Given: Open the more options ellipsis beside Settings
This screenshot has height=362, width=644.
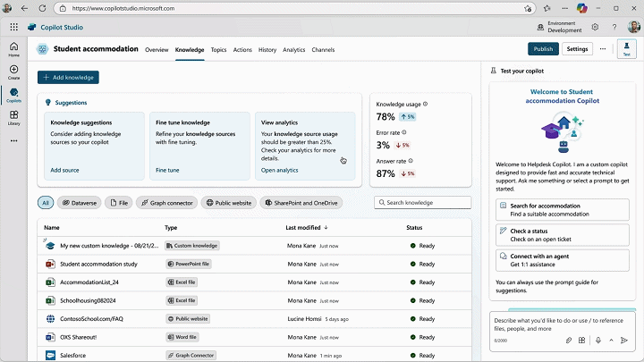Looking at the screenshot, I should click(x=603, y=49).
